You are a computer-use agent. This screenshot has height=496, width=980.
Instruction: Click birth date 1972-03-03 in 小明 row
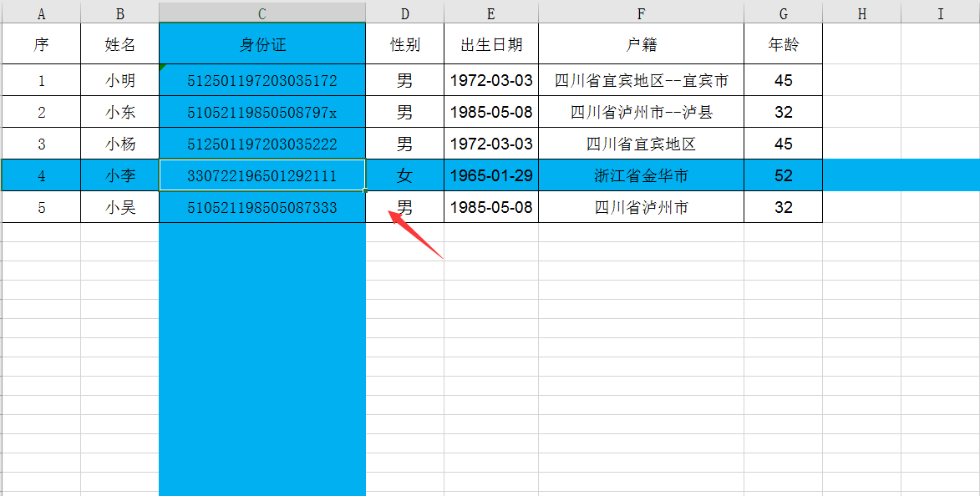point(491,80)
